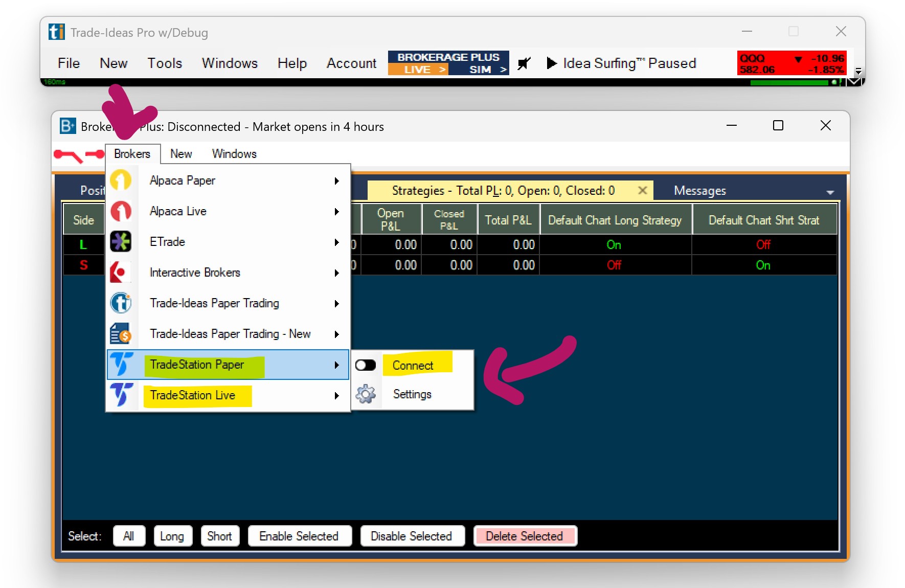The width and height of the screenshot is (905, 588).
Task: Click the TradeStation Live logo icon
Action: pyautogui.click(x=121, y=395)
